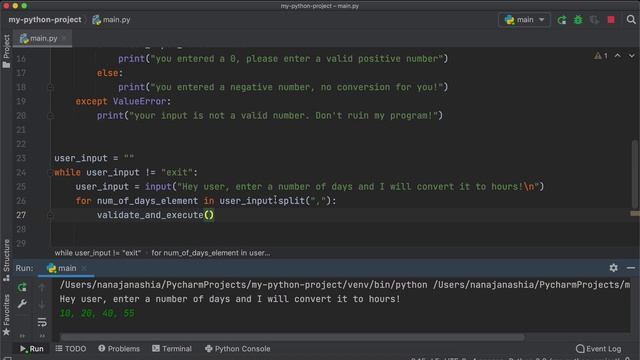
Task: Rerun main with the green rerun icon
Action: tap(22, 287)
